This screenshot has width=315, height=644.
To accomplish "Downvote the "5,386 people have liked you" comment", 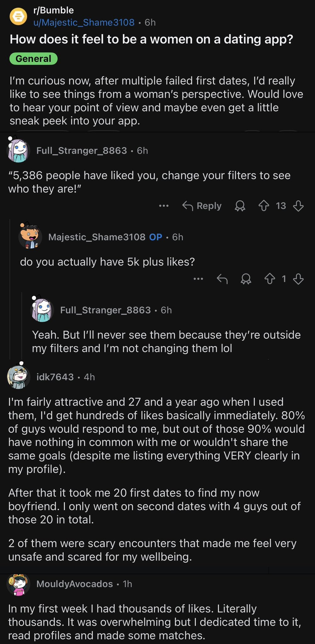I will coord(298,206).
